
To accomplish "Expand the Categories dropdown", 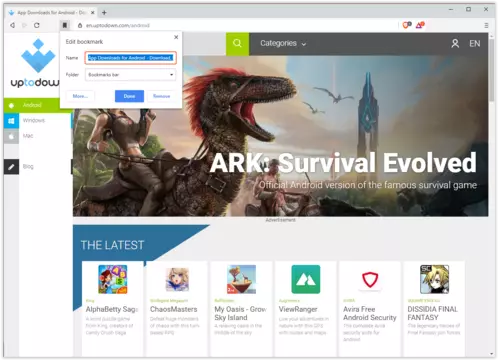I will point(283,43).
